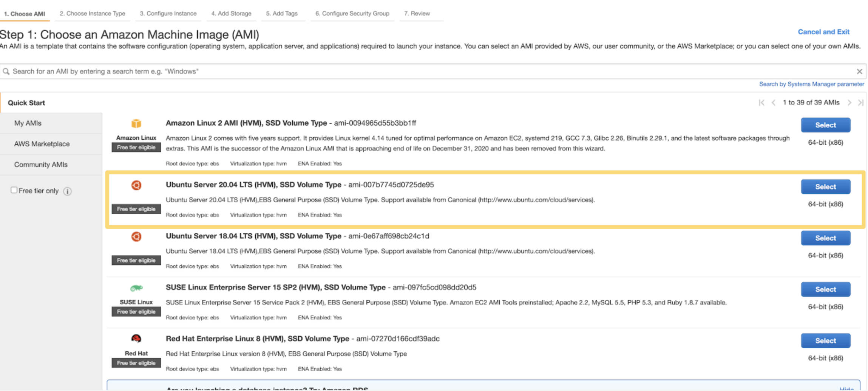
Task: Click the Amazon Linux Free tier eligible badge
Action: pyautogui.click(x=136, y=148)
